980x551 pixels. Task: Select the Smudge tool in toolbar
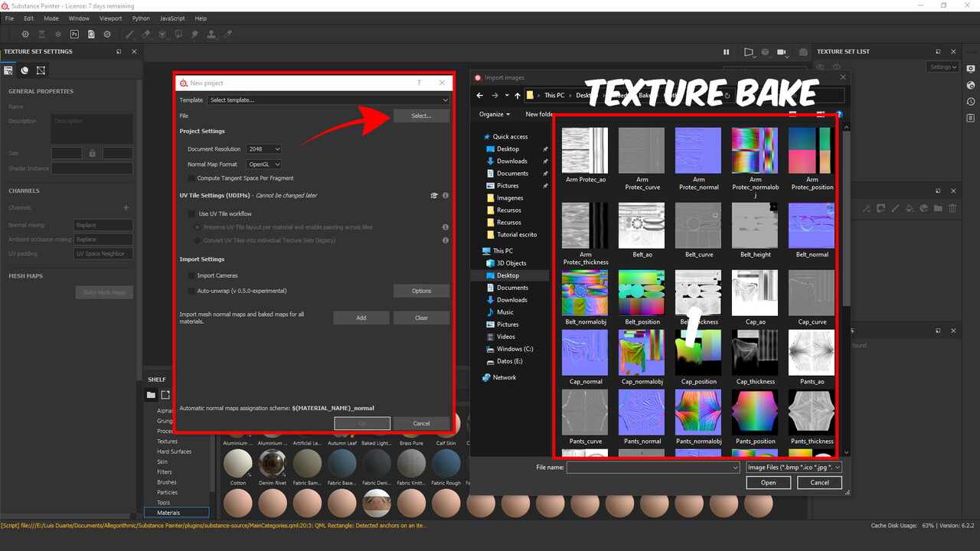(194, 34)
